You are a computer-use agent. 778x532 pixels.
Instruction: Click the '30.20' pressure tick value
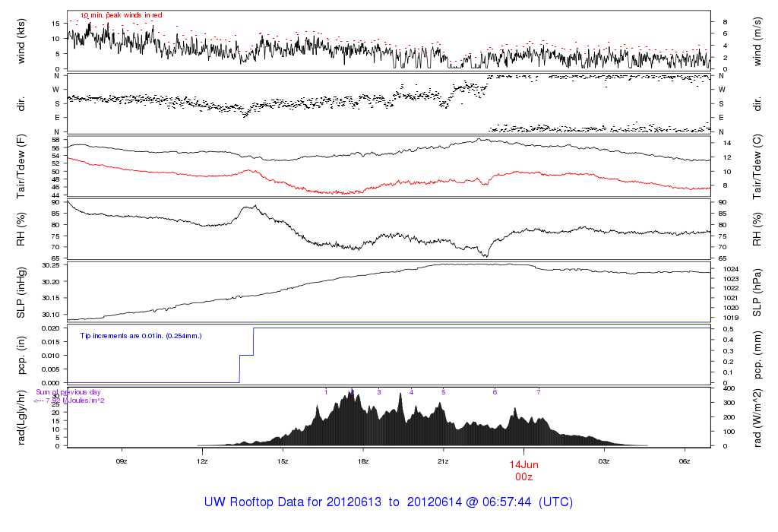51,282
